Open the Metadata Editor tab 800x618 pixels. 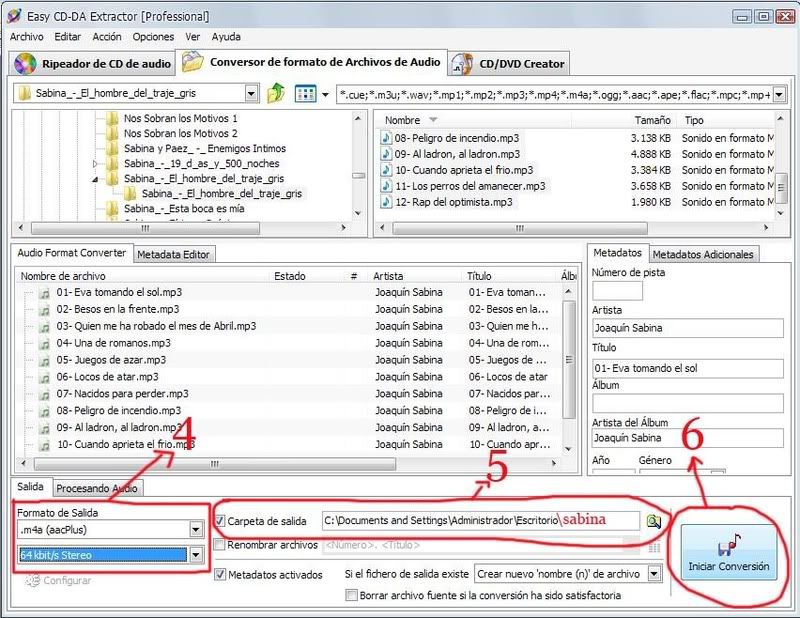(x=173, y=255)
